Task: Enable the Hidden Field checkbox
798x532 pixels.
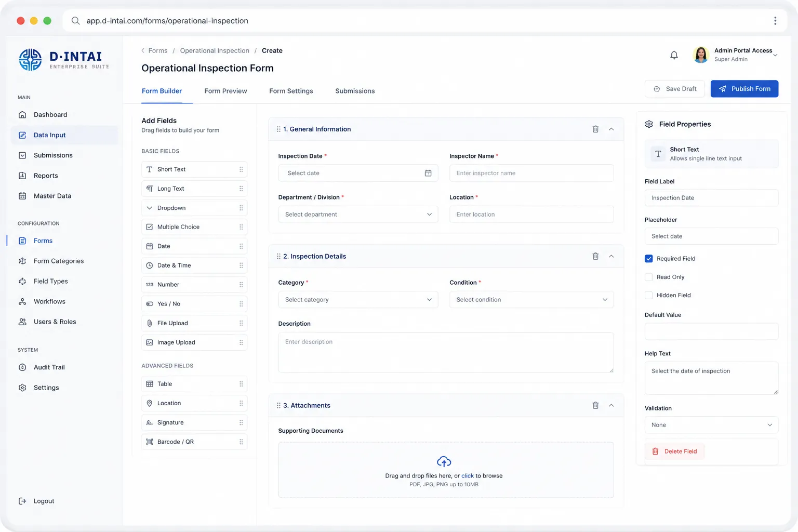Action: [x=649, y=295]
